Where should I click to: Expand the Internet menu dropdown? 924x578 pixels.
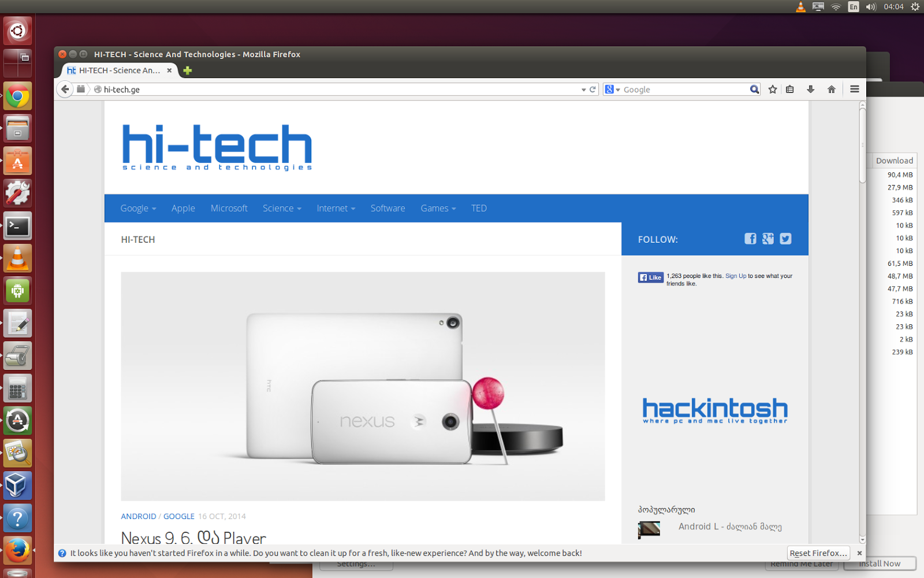pos(336,208)
